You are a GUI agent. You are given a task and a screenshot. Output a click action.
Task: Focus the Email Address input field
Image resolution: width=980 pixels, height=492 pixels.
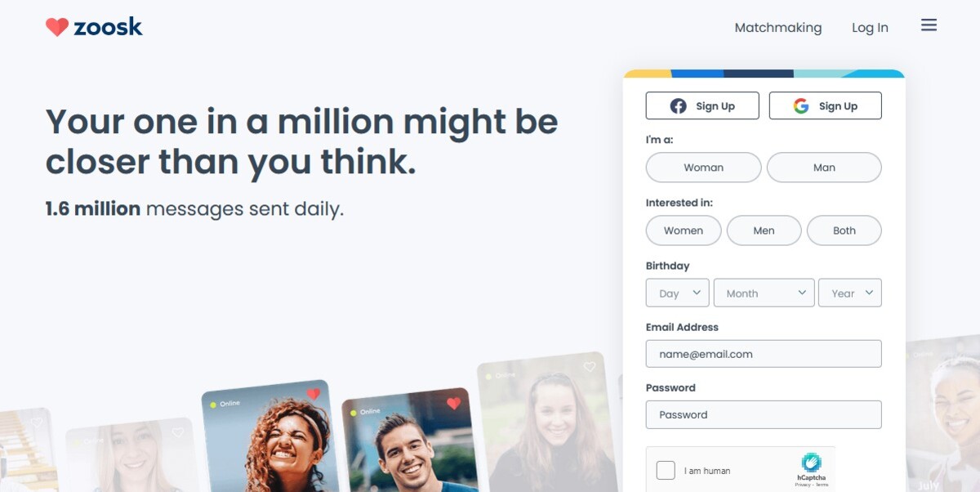pyautogui.click(x=764, y=354)
